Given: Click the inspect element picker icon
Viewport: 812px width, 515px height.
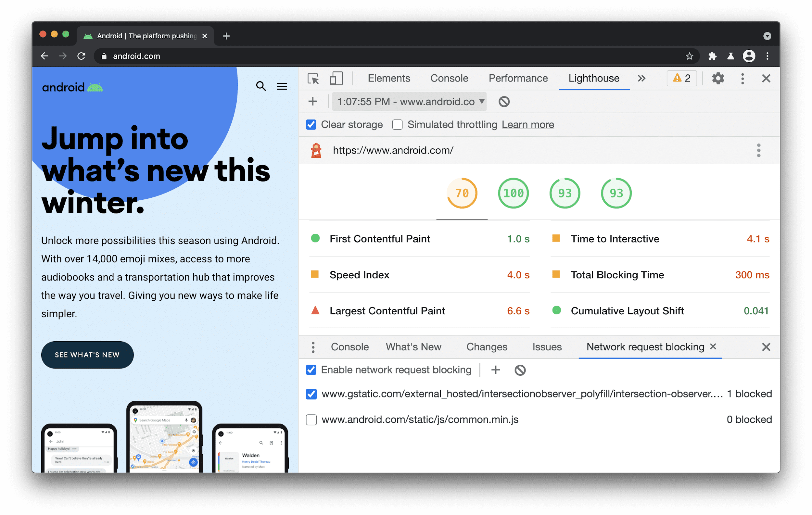Looking at the screenshot, I should [x=314, y=78].
